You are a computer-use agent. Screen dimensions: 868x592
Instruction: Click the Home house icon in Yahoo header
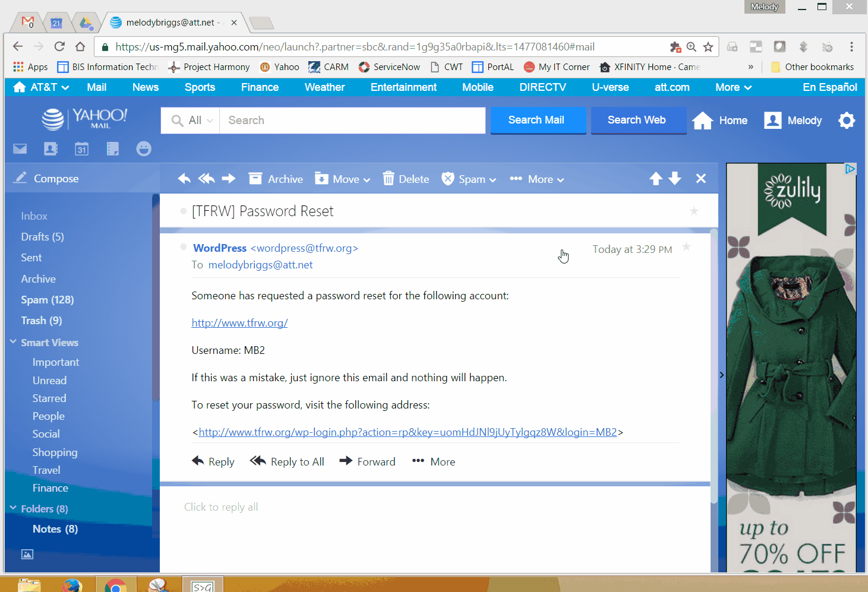click(x=702, y=121)
